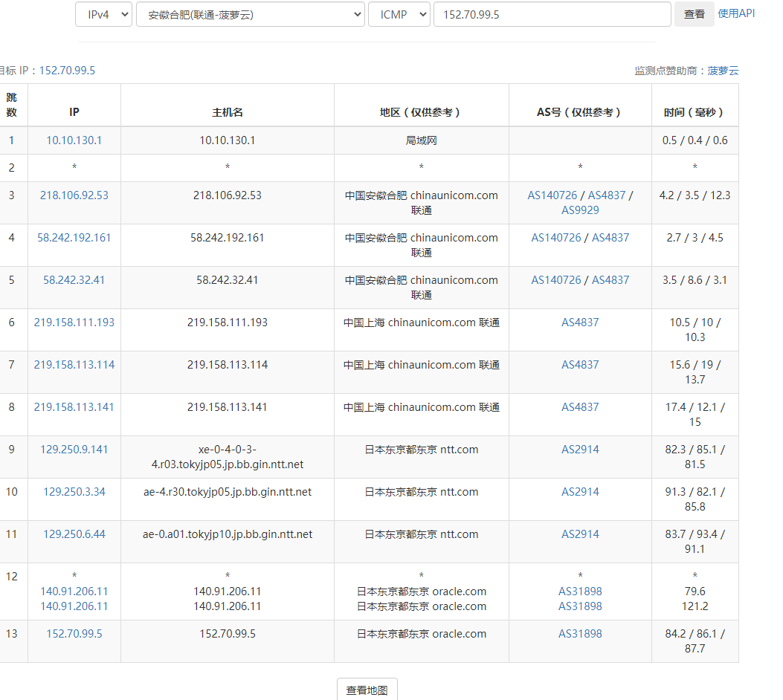Screen dimensions: 783x700
Task: Open sponsor link 菠萝云
Action: click(723, 71)
